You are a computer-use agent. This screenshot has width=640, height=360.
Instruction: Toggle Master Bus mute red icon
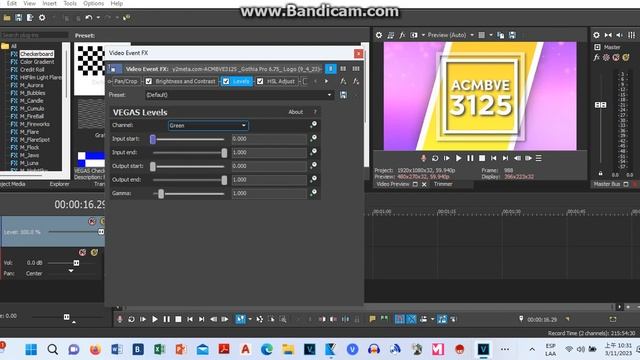616,58
